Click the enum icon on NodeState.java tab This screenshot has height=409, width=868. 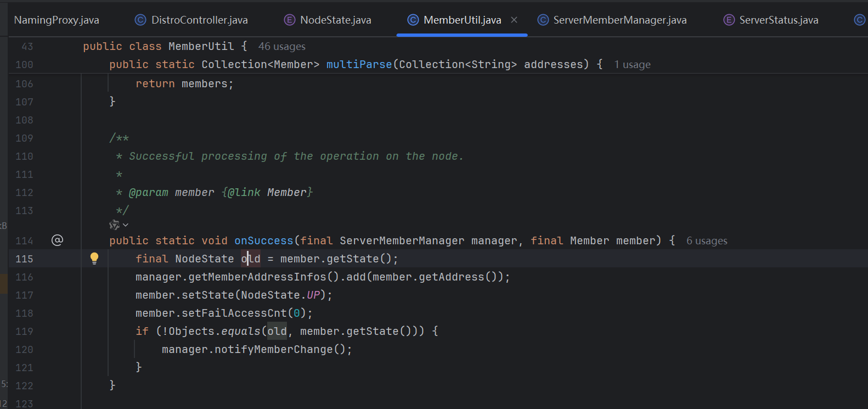(290, 20)
